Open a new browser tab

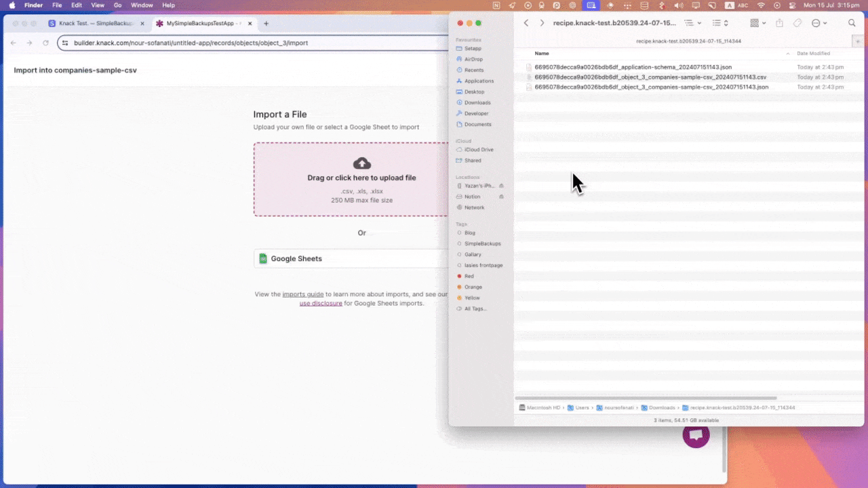pos(266,23)
